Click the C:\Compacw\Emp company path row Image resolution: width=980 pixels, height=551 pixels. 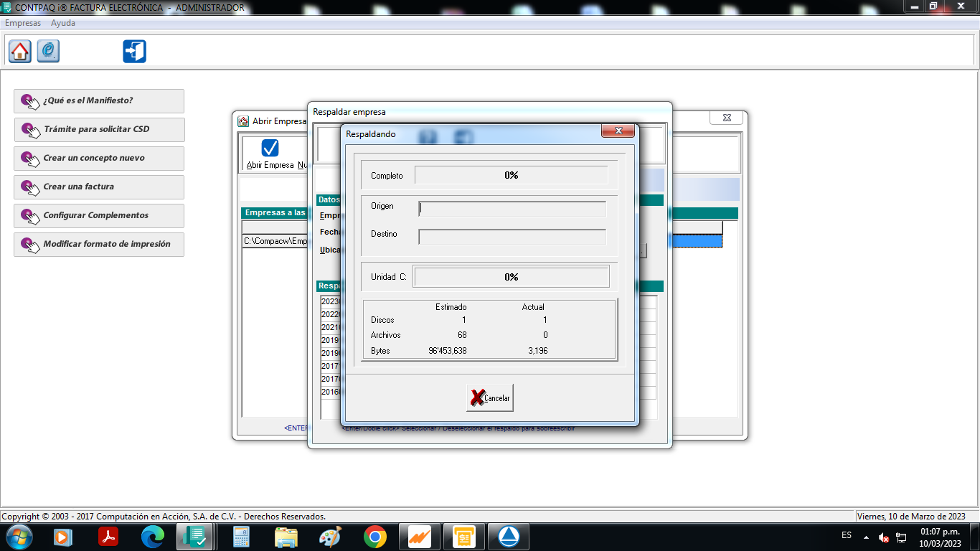tap(275, 241)
